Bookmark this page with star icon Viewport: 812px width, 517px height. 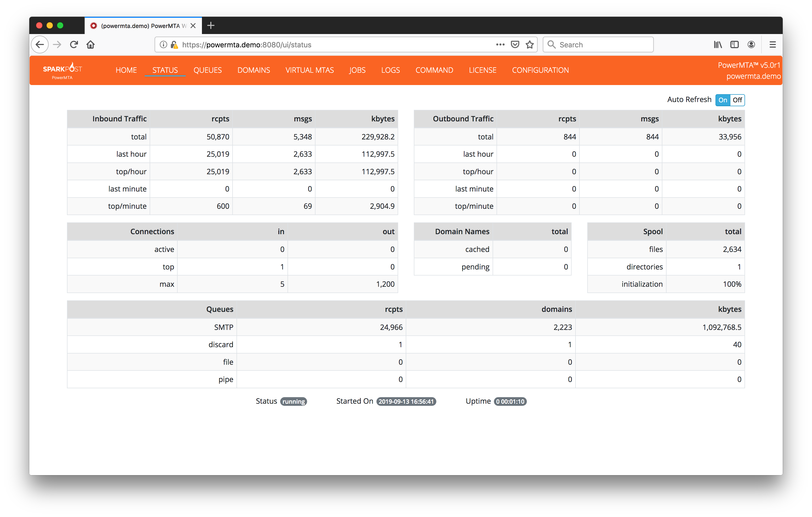pos(529,44)
